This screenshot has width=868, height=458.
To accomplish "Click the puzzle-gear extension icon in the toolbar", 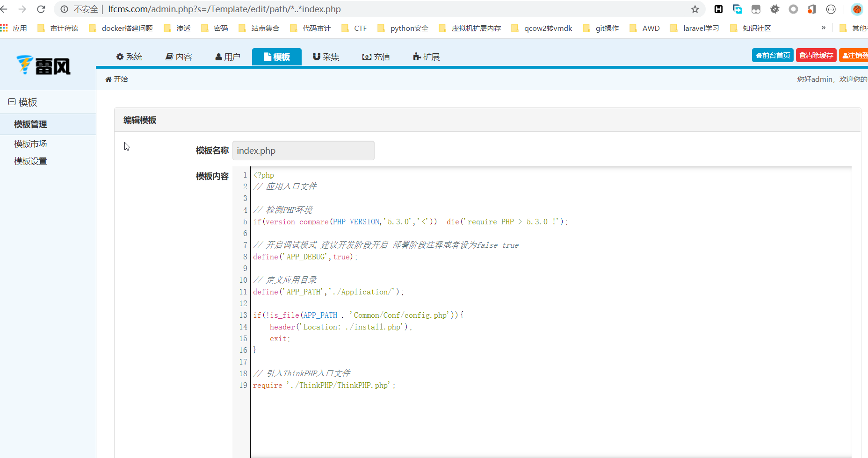I will click(x=774, y=9).
